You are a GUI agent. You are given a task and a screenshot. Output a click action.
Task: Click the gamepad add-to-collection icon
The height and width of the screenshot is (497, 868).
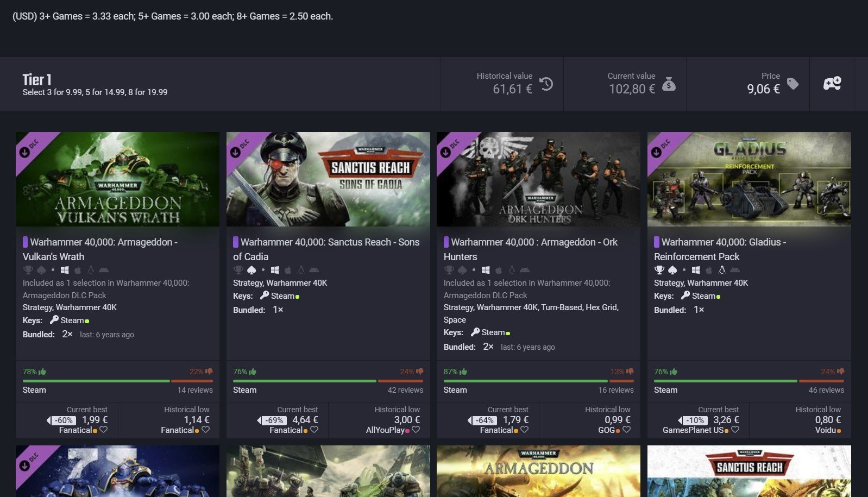[832, 84]
